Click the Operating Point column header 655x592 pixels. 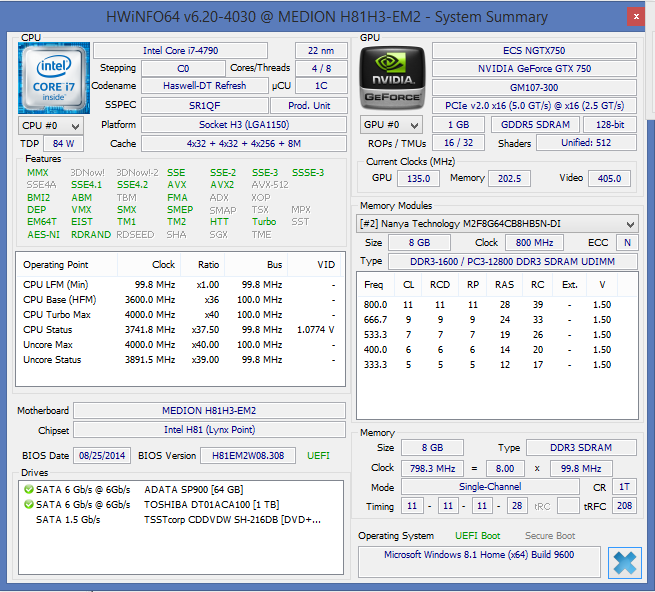coord(67,265)
